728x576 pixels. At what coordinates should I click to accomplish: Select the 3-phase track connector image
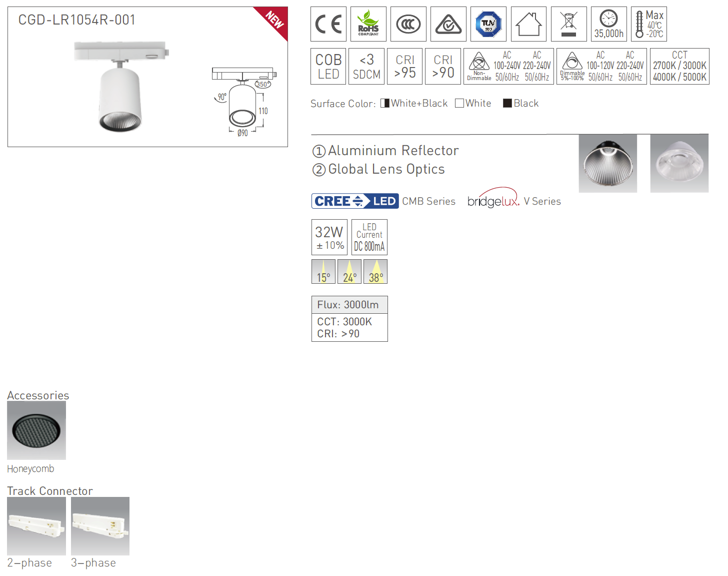[x=100, y=526]
